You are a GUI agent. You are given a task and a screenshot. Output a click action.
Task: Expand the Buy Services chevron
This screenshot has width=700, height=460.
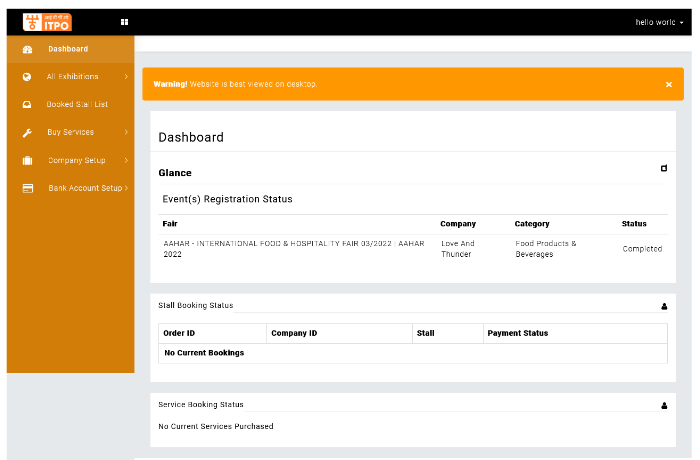click(126, 132)
